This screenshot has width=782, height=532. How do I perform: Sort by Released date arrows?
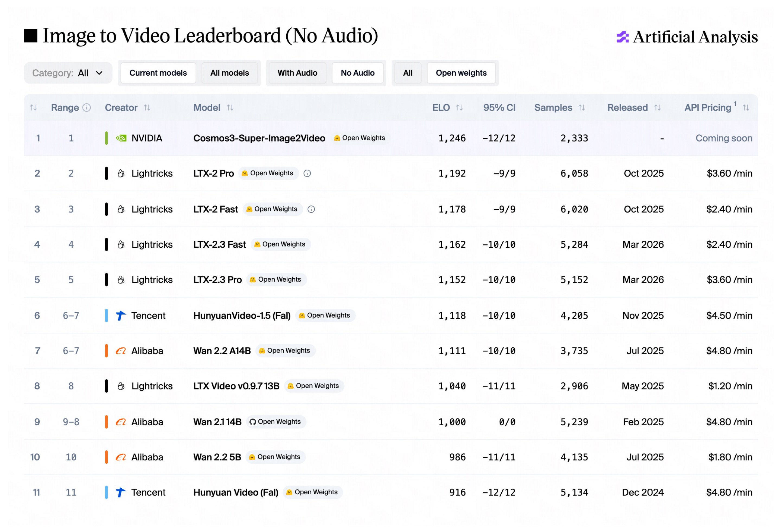click(x=658, y=108)
